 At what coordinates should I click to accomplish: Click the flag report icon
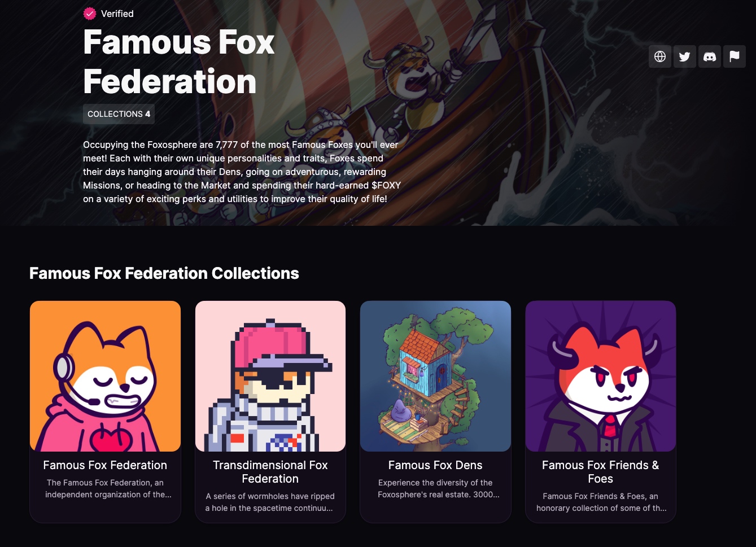coord(735,56)
